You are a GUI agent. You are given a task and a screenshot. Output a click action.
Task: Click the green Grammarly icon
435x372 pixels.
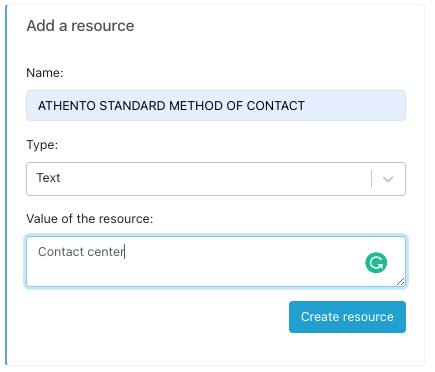click(x=376, y=263)
